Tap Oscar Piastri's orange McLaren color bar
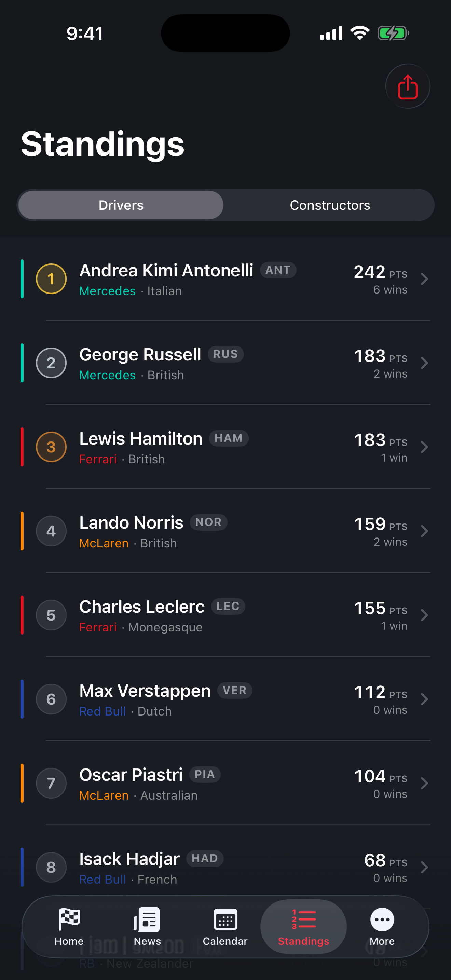The image size is (451, 980). (22, 783)
